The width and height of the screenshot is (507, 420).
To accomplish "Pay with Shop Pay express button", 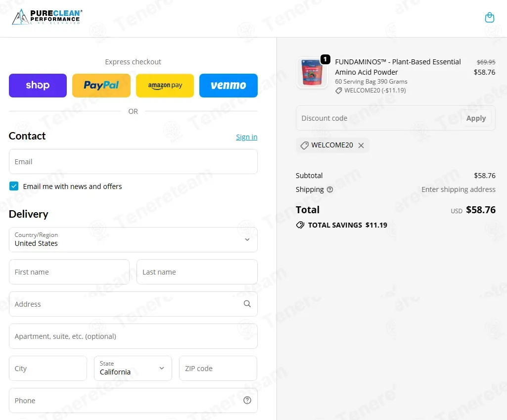I will [x=38, y=86].
